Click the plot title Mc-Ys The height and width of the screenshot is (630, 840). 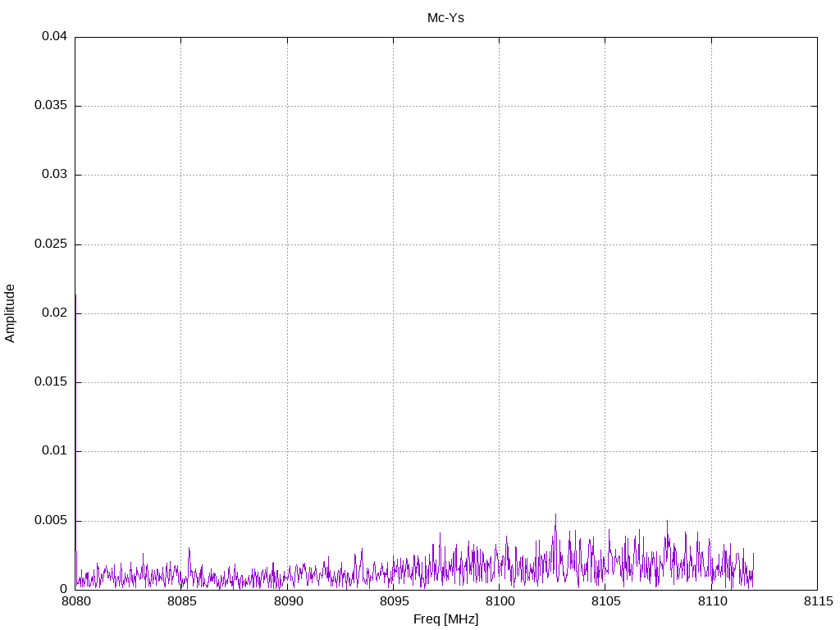(445, 18)
